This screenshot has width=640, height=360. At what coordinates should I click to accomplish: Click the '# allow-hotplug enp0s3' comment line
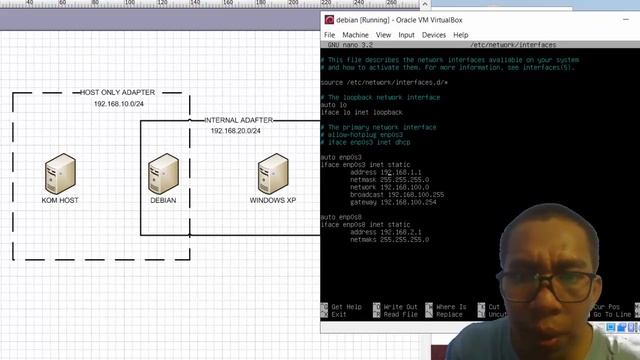click(362, 135)
